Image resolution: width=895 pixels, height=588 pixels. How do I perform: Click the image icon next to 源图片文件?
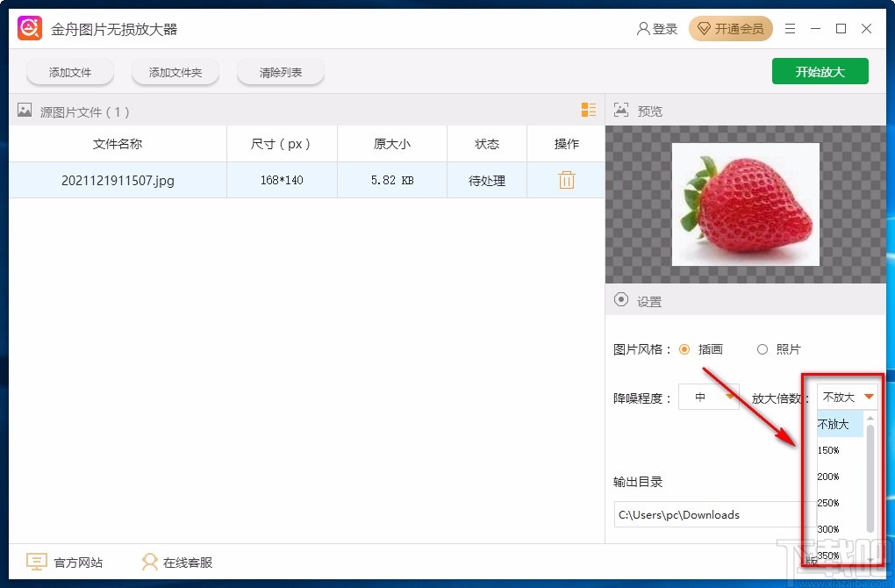tap(24, 111)
